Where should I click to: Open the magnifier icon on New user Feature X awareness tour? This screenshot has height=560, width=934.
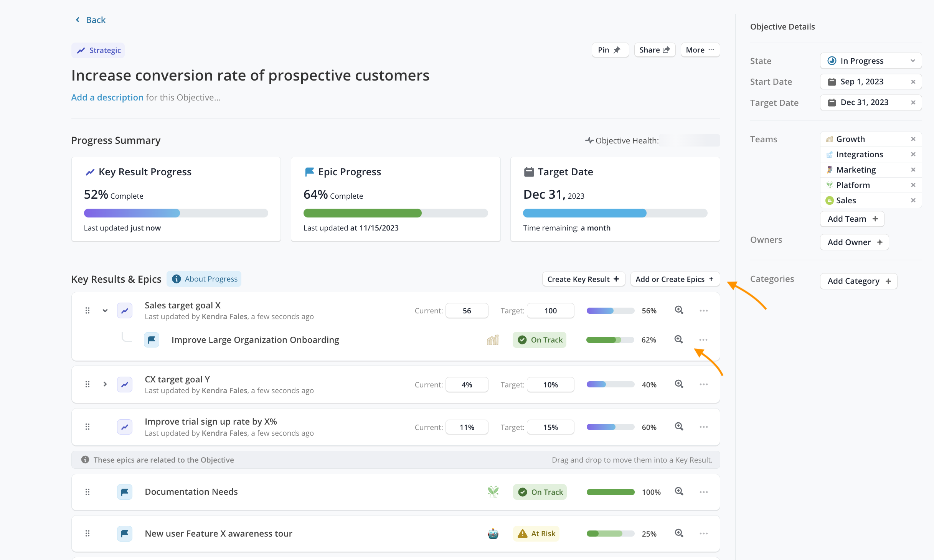[679, 533]
